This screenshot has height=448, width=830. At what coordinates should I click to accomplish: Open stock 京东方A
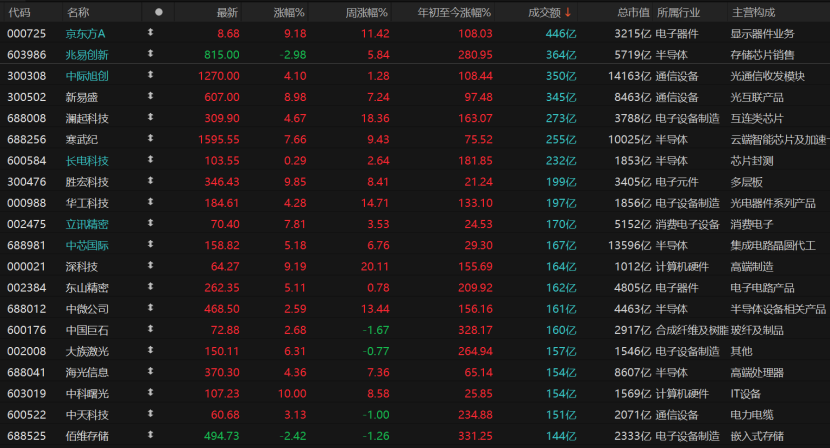tap(85, 34)
